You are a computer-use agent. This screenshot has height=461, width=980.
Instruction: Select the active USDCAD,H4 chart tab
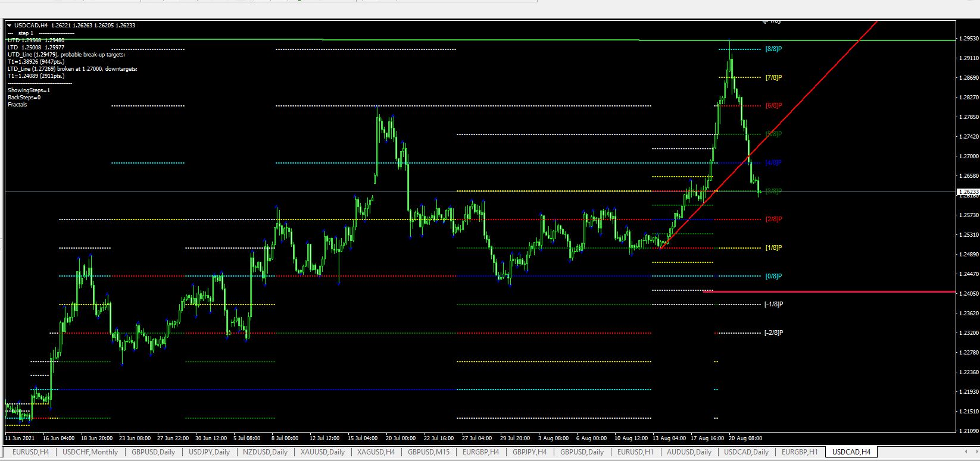coord(851,452)
